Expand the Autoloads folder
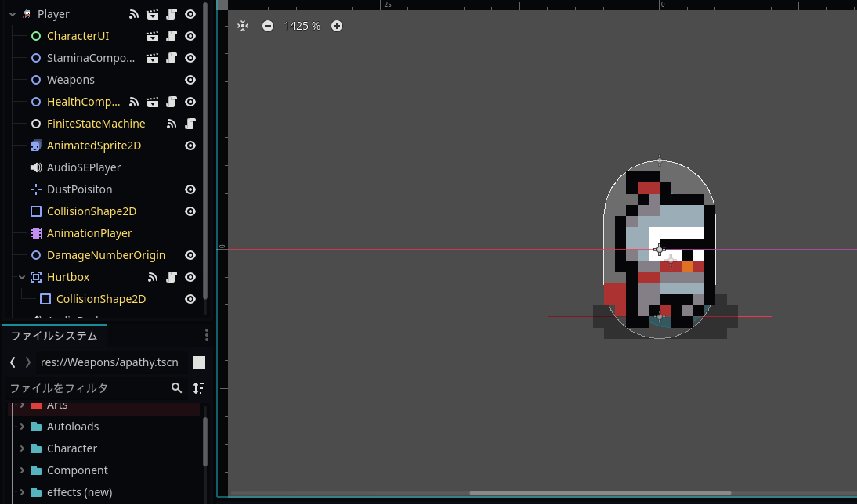The height and width of the screenshot is (504, 857). [x=22, y=427]
